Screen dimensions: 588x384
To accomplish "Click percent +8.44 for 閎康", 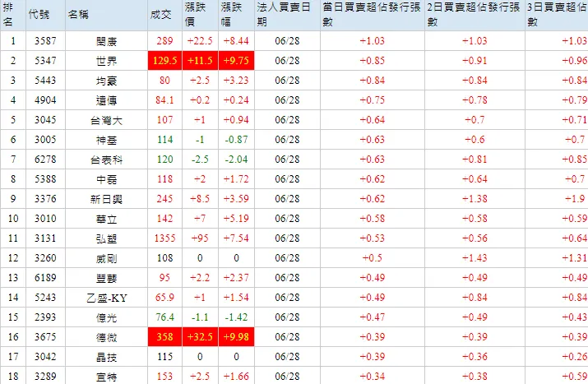I will [x=236, y=41].
